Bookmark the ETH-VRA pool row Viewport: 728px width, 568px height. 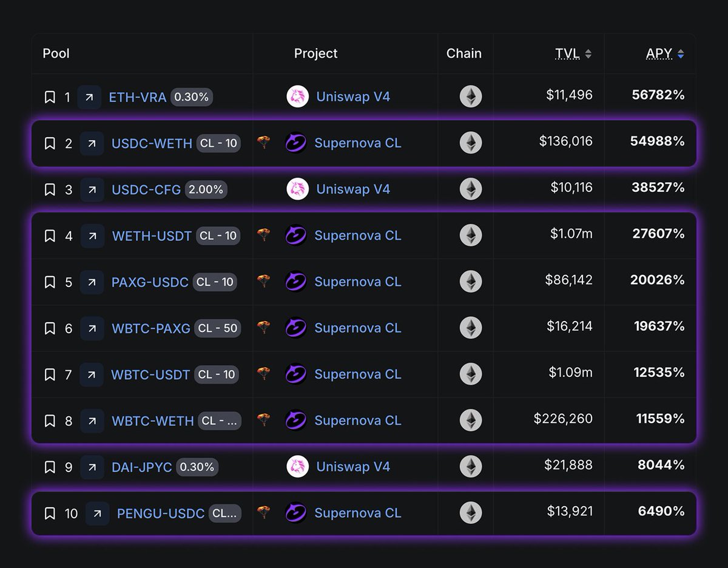[x=50, y=97]
